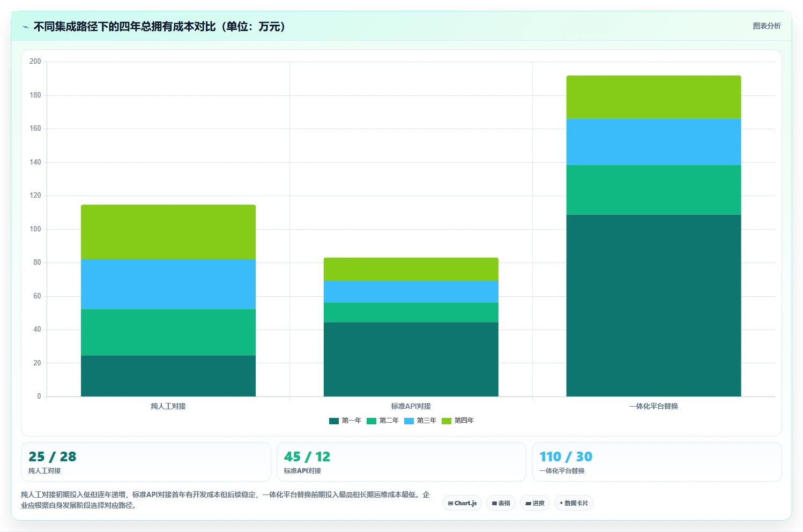
Task: Open the 25 / 28 纯人工对接 stat card
Action: [146, 462]
